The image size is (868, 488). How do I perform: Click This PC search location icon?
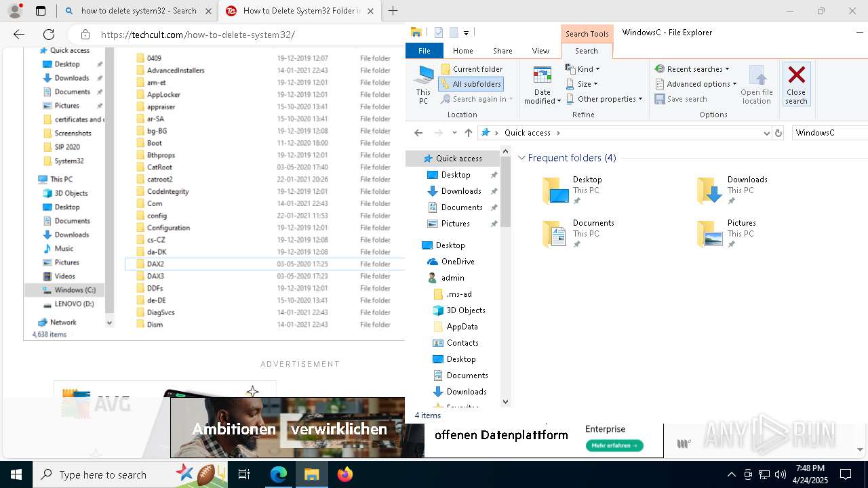click(x=423, y=85)
